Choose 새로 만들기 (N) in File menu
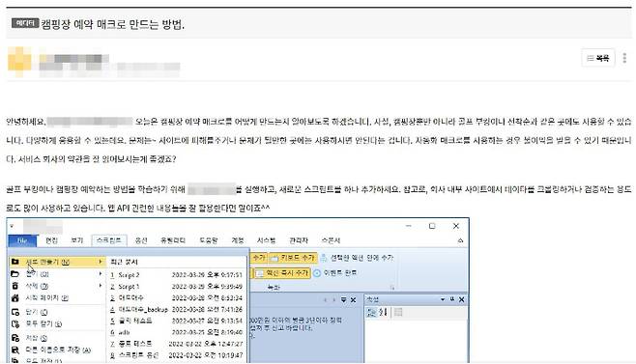Viewport: 636px width, 364px height. click(x=57, y=262)
